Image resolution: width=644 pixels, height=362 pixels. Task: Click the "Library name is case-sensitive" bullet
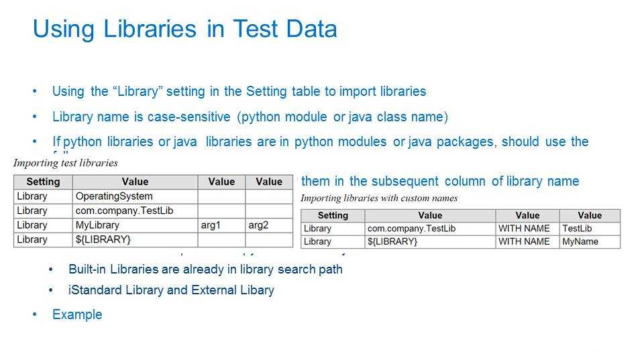click(x=250, y=117)
